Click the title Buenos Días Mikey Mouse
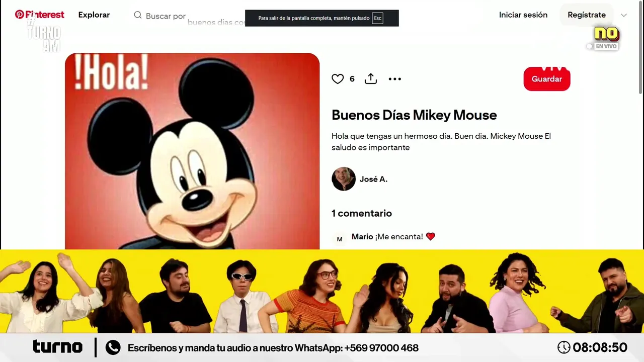Image resolution: width=644 pixels, height=362 pixels. click(414, 115)
